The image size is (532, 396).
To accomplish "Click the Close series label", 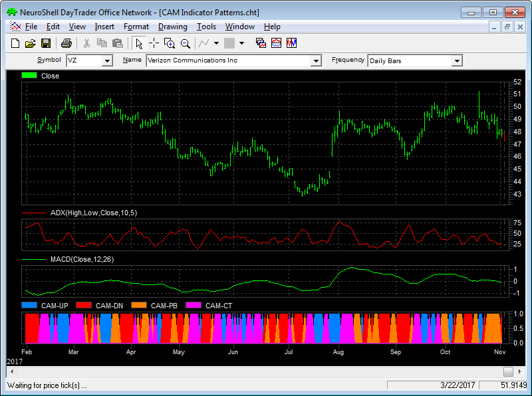I will pos(51,76).
